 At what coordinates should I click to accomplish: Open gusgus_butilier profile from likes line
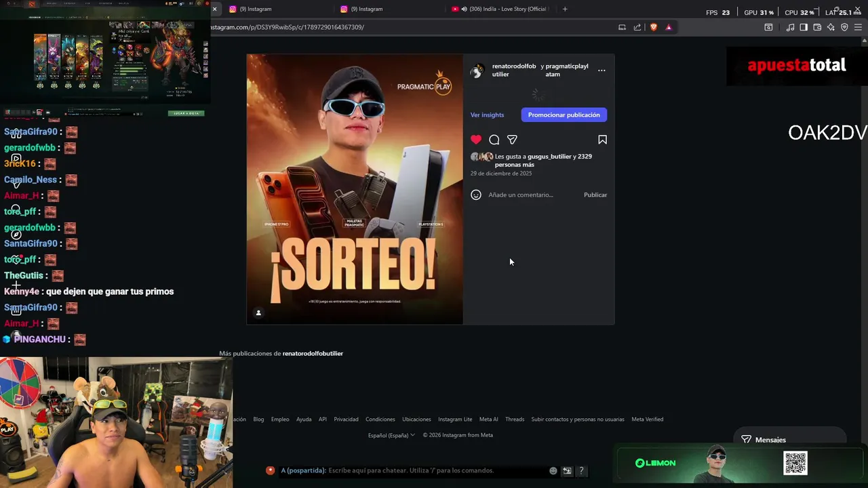(x=549, y=157)
